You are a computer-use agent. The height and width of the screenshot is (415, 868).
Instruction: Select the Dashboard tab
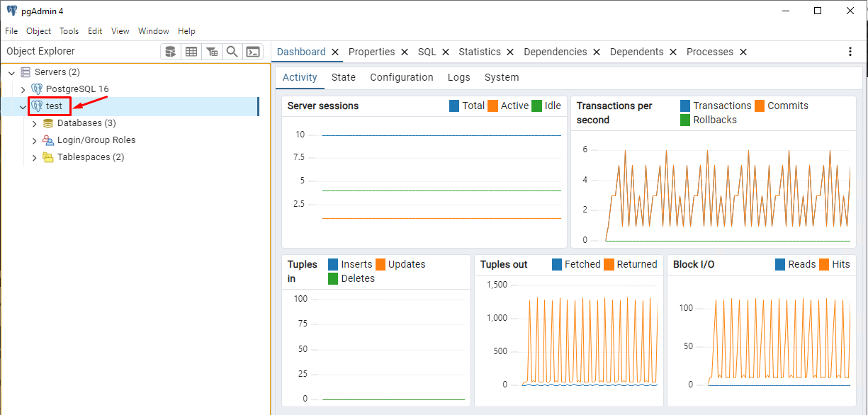[x=301, y=52]
